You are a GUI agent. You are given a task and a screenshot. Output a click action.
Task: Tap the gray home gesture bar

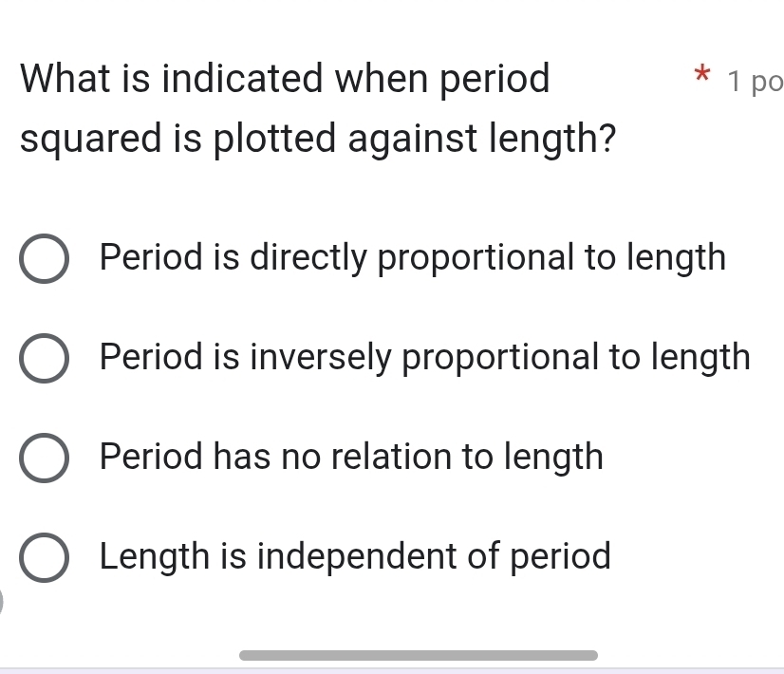(x=419, y=654)
